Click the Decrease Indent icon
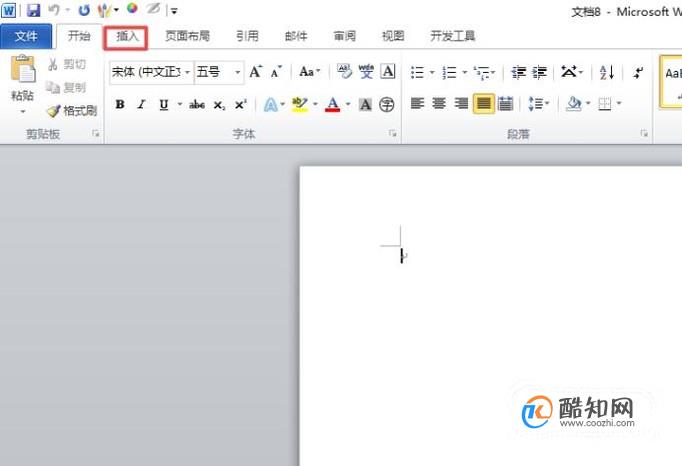Viewport: 682px width, 466px height. [x=518, y=72]
